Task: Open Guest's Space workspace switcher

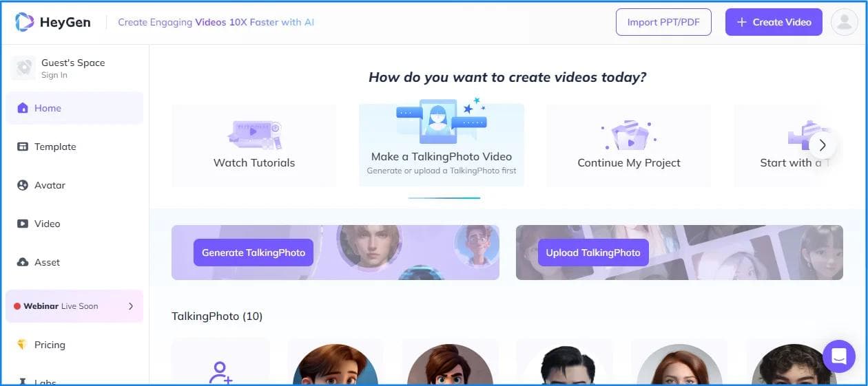Action: tap(73, 67)
